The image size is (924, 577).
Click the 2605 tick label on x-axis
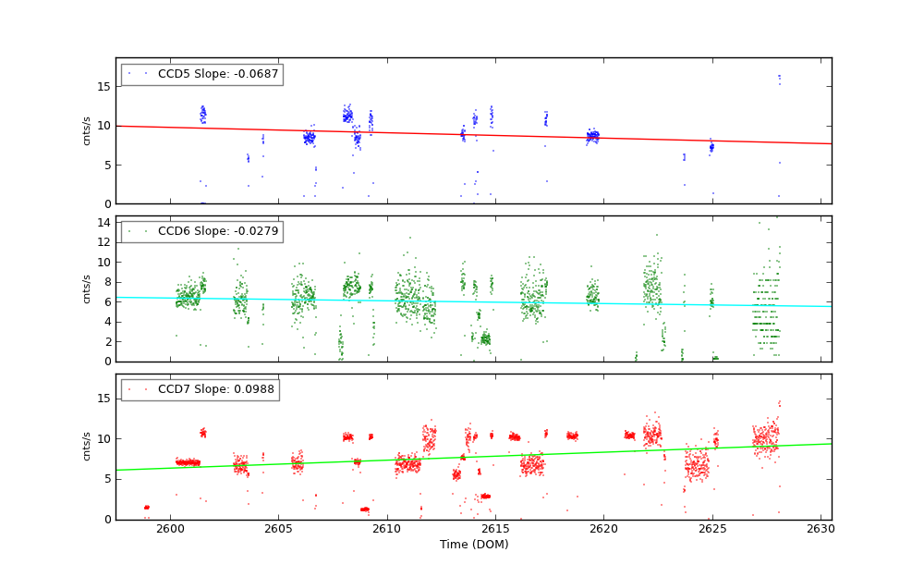[278, 529]
